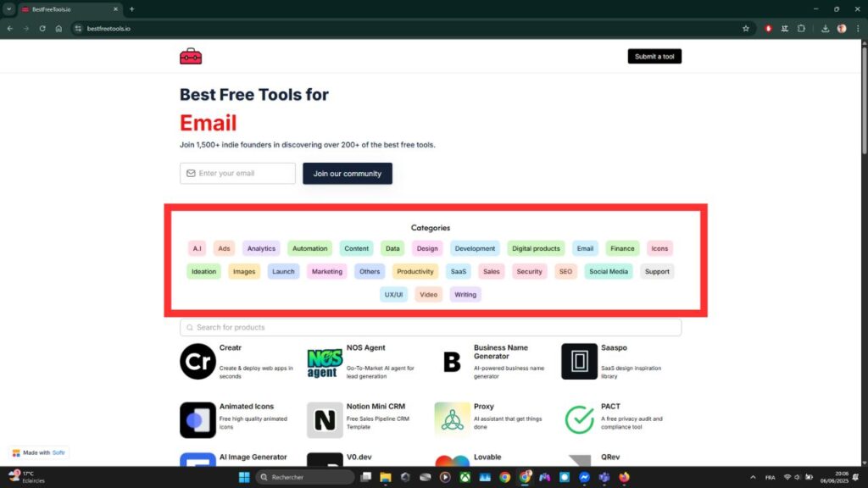
Task: Filter tools by Ideation
Action: click(203, 272)
